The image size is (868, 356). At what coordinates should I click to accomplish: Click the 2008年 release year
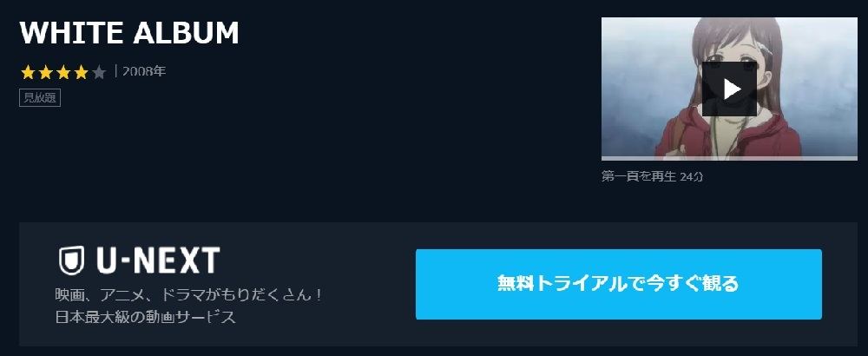point(144,71)
